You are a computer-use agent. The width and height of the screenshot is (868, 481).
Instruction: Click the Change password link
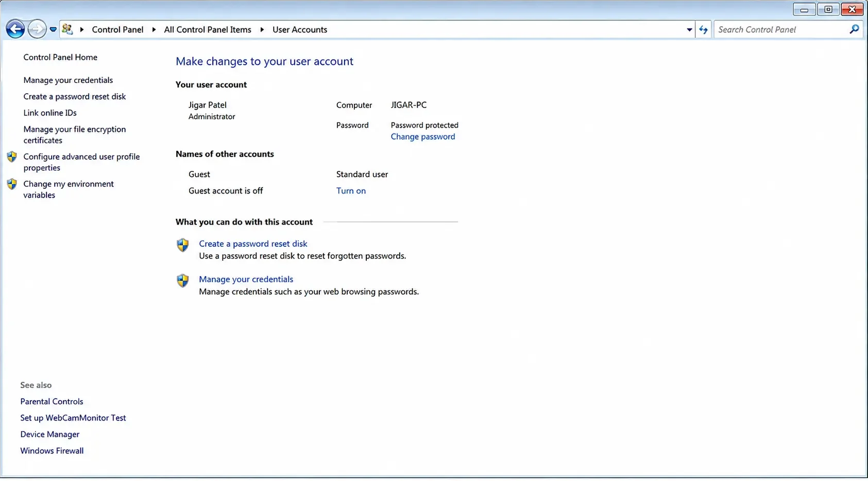click(x=423, y=137)
